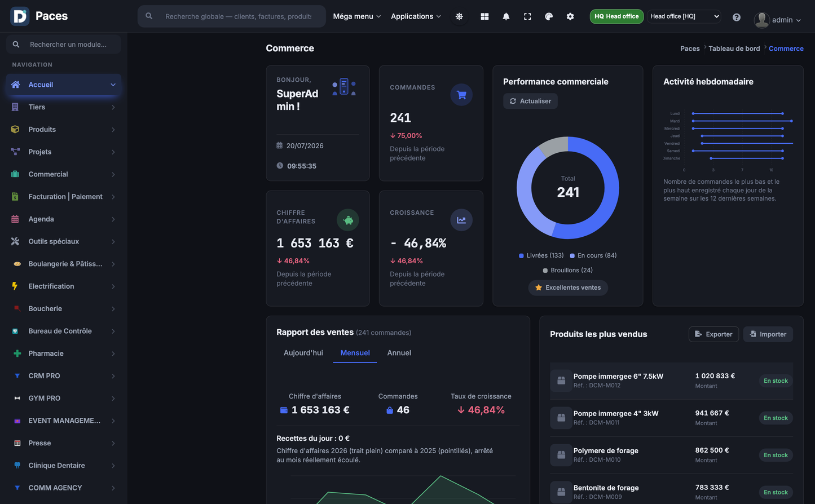Expand the Produits submenu chevron

click(x=113, y=130)
